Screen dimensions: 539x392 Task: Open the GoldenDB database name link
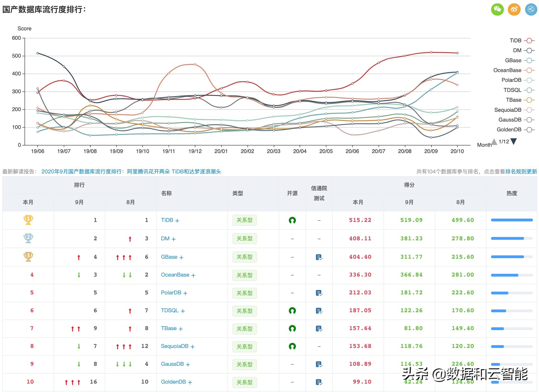[173, 382]
